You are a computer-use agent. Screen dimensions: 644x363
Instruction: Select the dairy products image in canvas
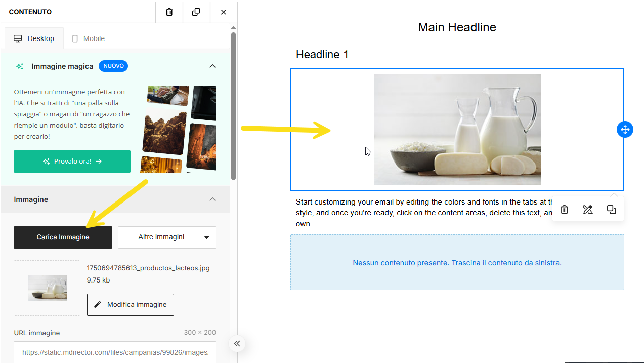457,130
